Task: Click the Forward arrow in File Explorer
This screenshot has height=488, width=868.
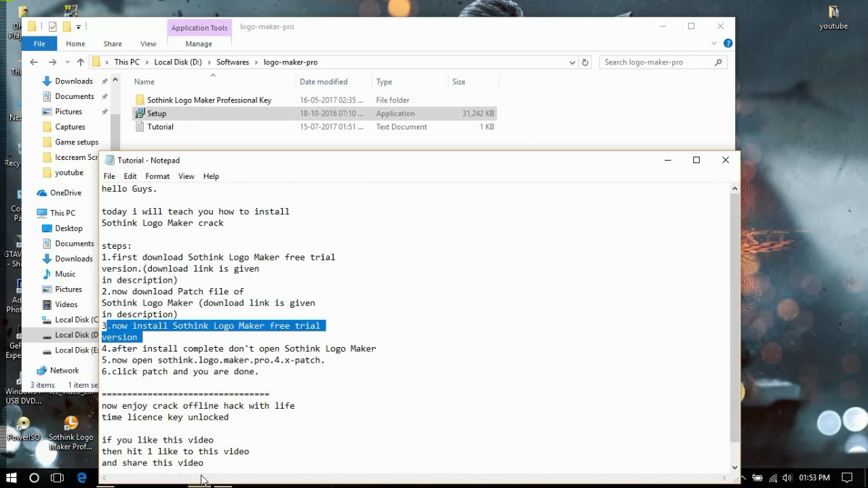Action: click(52, 62)
